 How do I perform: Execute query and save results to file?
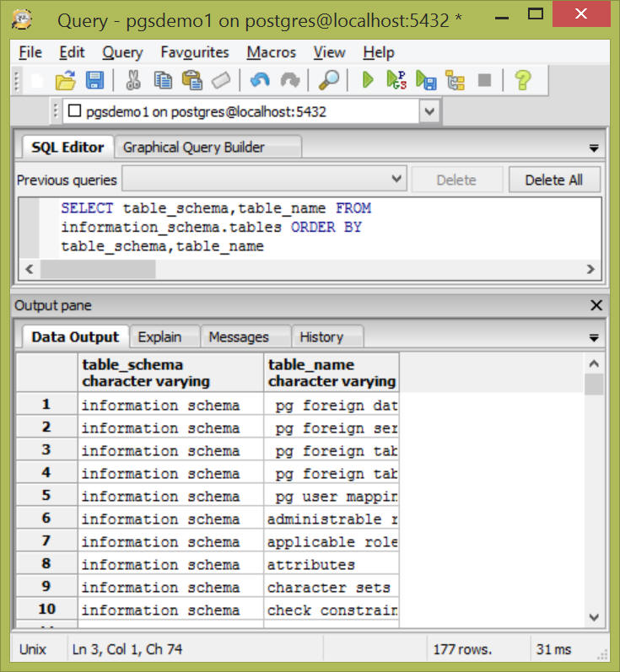[x=426, y=80]
